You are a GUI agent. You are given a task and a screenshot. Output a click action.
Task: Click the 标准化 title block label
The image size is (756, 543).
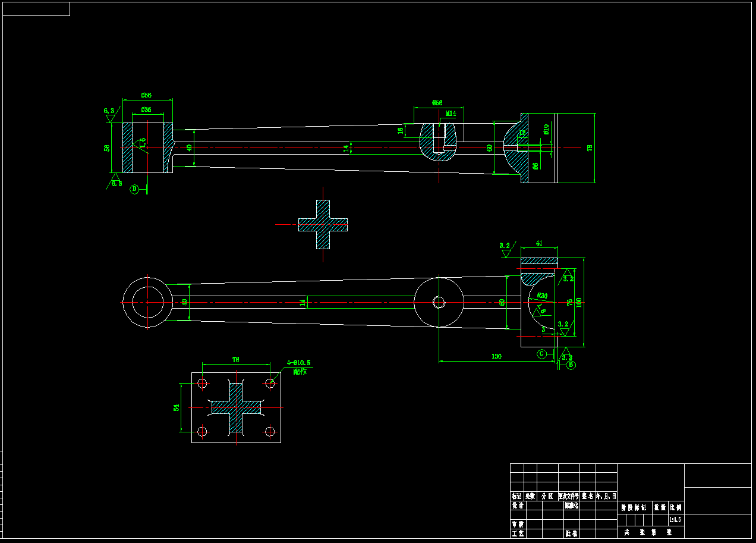[571, 506]
